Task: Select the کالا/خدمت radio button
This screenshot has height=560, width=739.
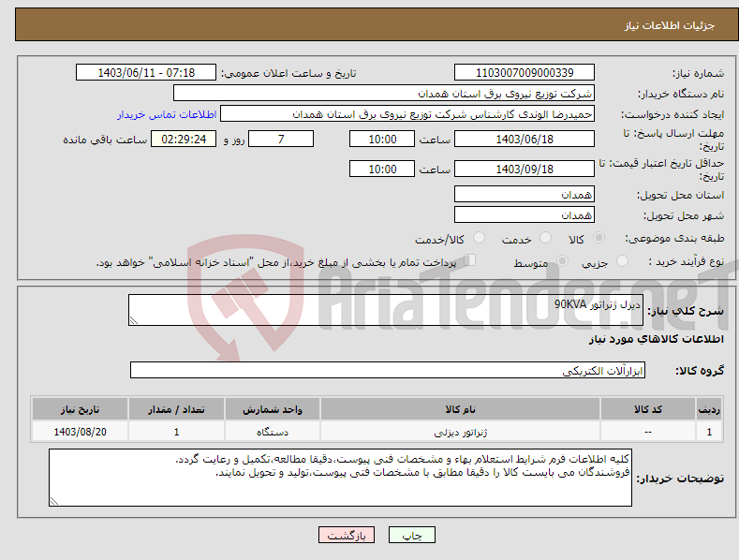Action: point(479,238)
